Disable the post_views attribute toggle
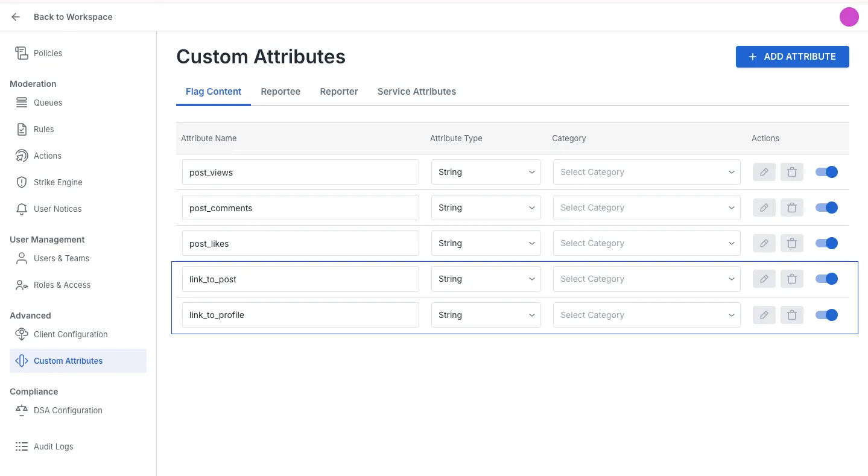Image resolution: width=868 pixels, height=476 pixels. click(x=826, y=172)
